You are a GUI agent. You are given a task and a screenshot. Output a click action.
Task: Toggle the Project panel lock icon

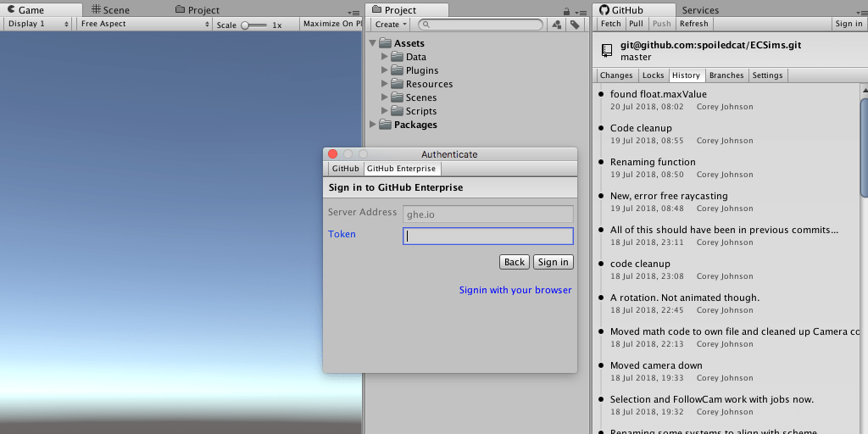[566, 11]
